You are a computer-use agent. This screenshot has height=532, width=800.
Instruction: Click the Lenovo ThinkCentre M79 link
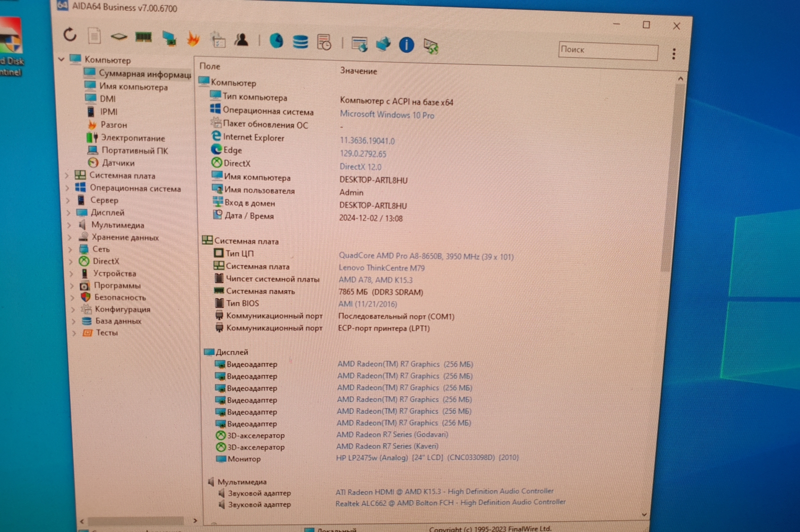coord(381,268)
